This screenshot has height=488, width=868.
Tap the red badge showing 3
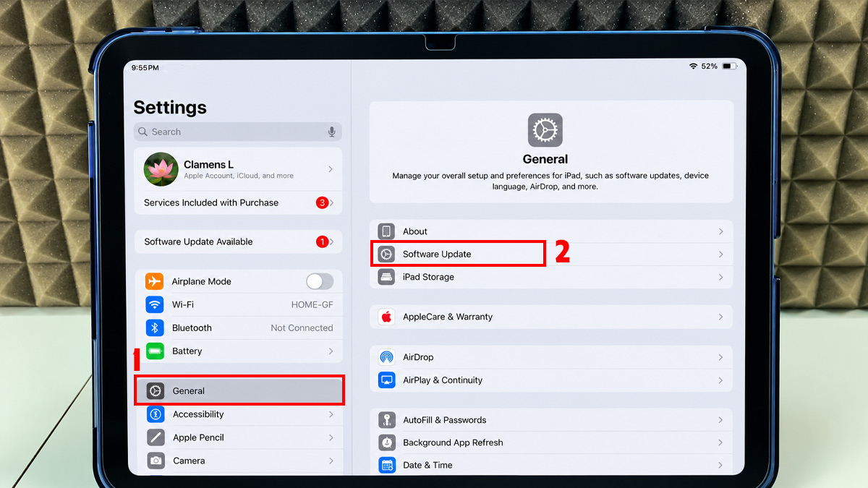point(322,202)
